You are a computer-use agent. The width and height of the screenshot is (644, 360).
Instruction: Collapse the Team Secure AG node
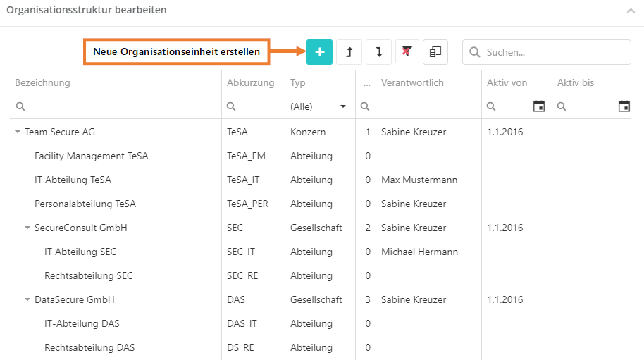[18, 132]
